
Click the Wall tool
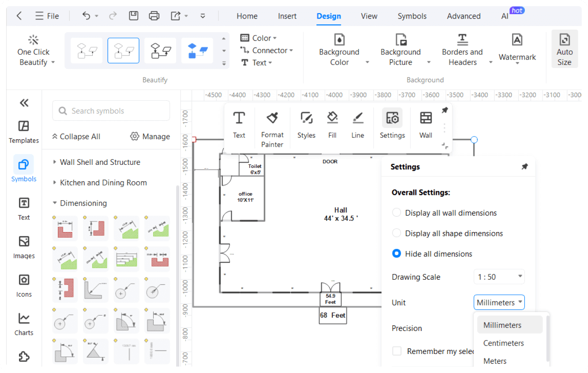(x=426, y=125)
